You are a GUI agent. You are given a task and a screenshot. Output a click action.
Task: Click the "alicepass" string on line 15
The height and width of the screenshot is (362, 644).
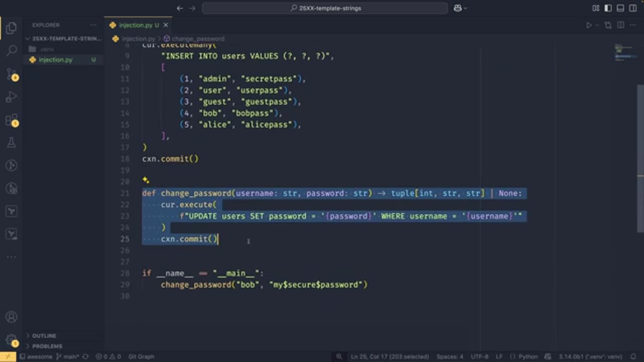pyautogui.click(x=267, y=125)
